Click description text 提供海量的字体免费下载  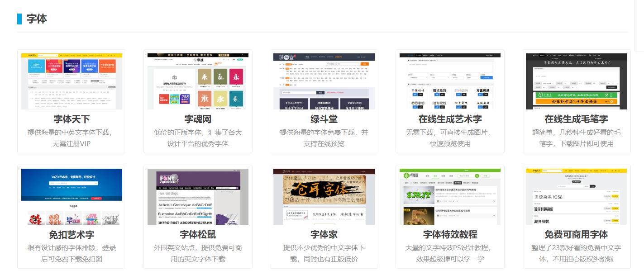click(x=324, y=133)
